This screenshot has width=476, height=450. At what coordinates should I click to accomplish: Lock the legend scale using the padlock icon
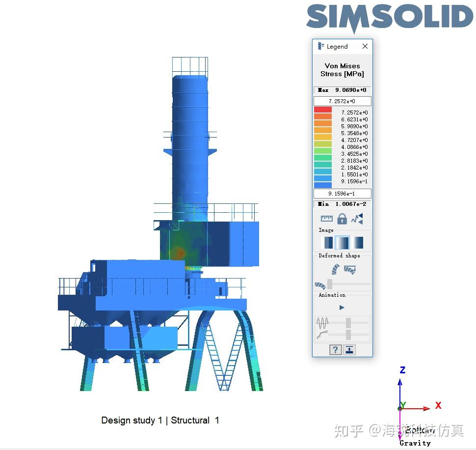pos(343,219)
